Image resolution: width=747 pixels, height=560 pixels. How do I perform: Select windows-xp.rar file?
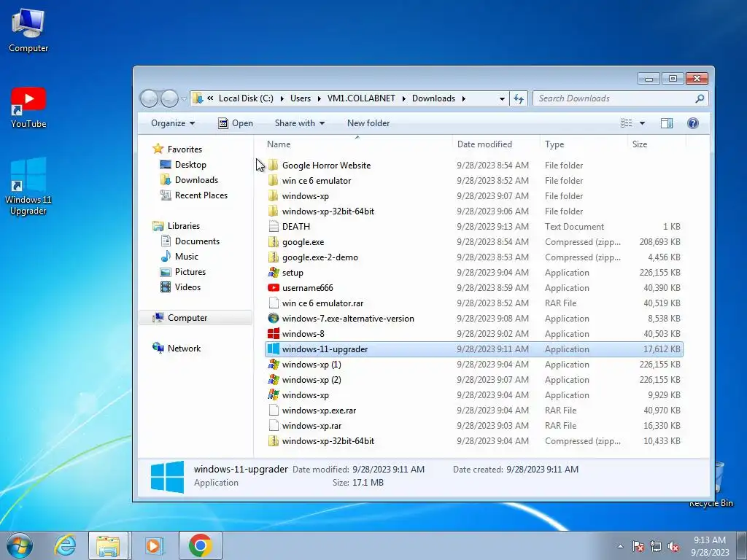point(474,426)
